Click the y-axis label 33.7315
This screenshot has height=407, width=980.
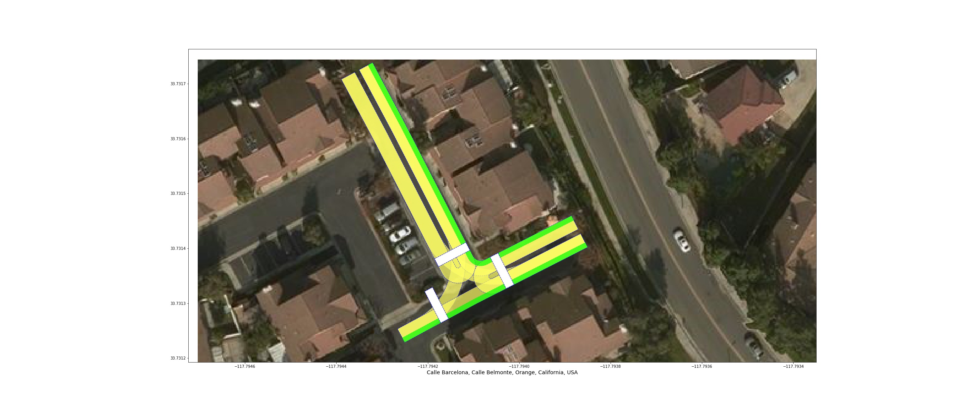pyautogui.click(x=178, y=193)
